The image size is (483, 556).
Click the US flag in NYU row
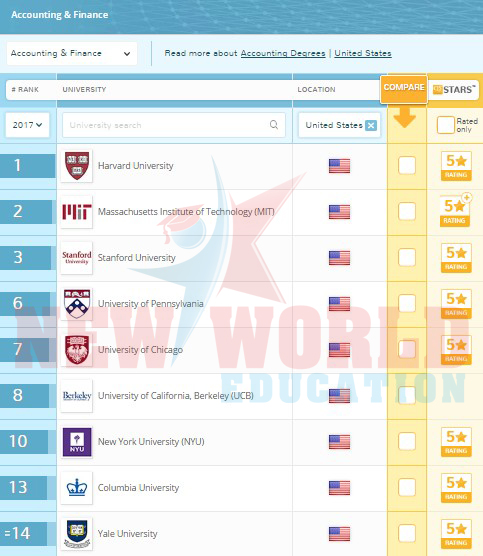[x=339, y=442]
